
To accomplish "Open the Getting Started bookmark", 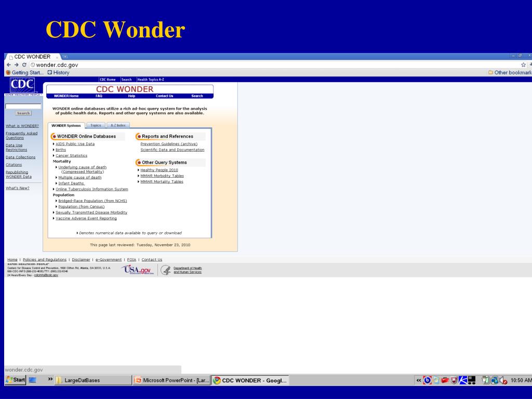I will coord(25,73).
